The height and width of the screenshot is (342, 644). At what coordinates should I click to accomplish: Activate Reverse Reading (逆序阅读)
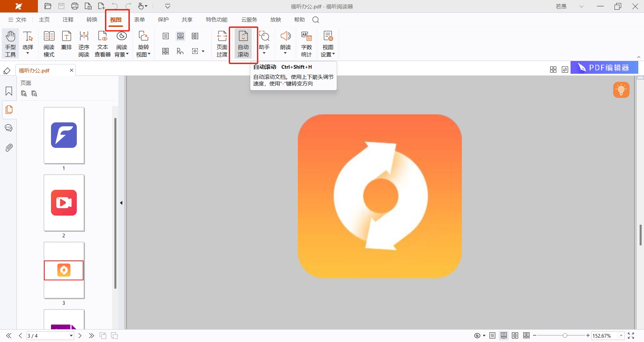pos(84,44)
